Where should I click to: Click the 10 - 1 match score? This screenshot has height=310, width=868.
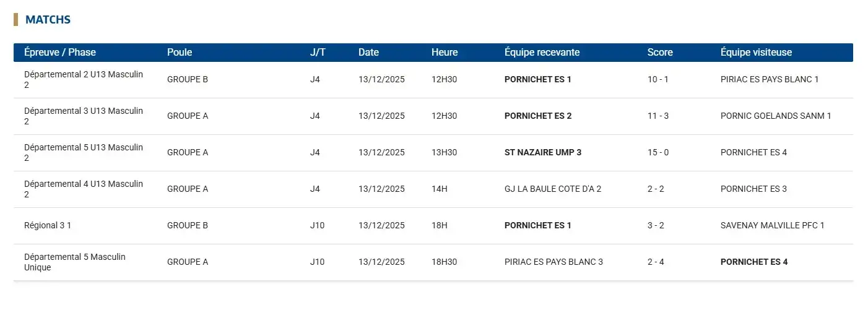point(658,80)
